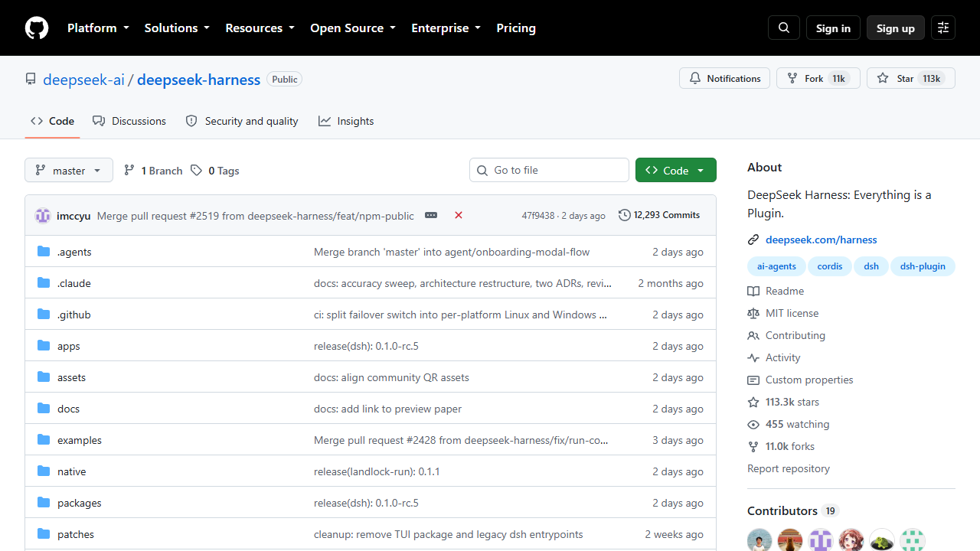The height and width of the screenshot is (551, 980).
Task: View failed checks red X icon
Action: pyautogui.click(x=459, y=215)
